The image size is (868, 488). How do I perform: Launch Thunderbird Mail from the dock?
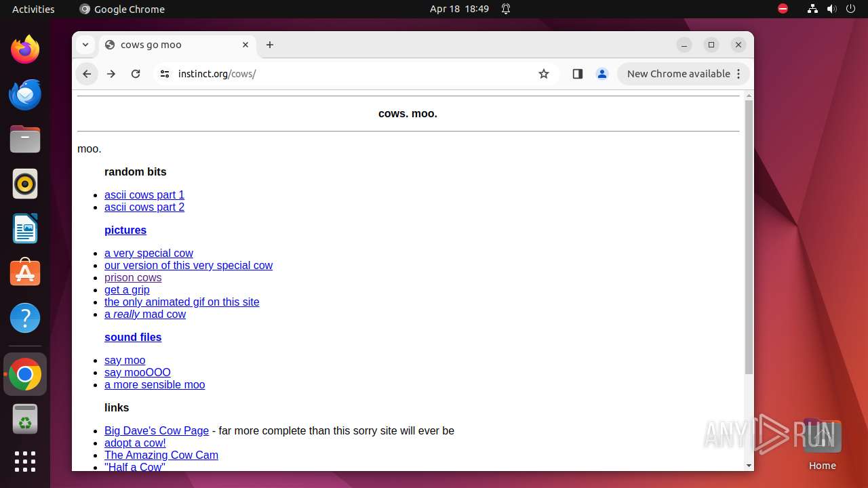[25, 94]
